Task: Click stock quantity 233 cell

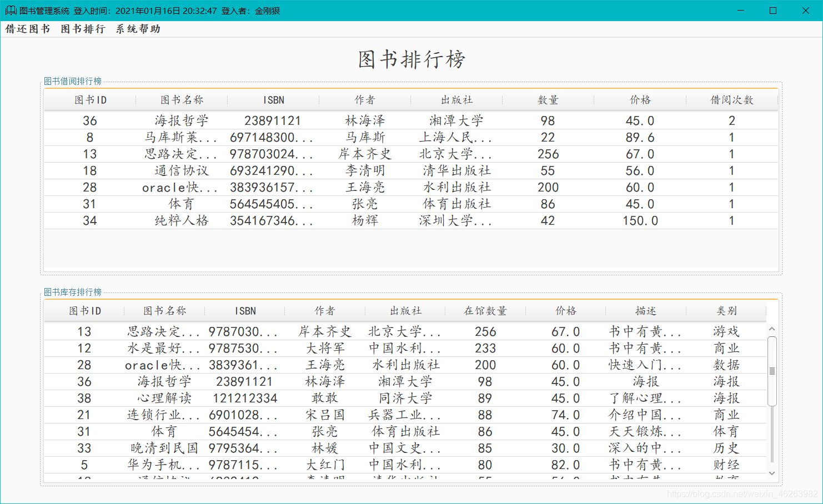Action: pyautogui.click(x=485, y=348)
